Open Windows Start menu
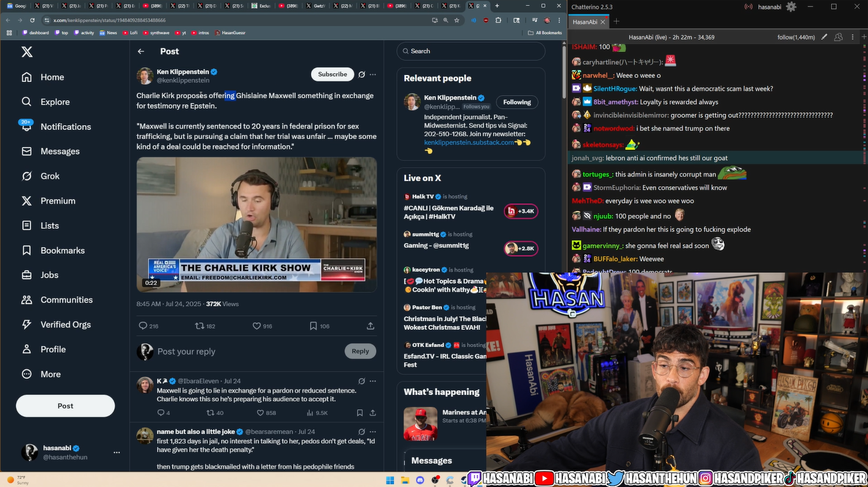 pyautogui.click(x=391, y=480)
